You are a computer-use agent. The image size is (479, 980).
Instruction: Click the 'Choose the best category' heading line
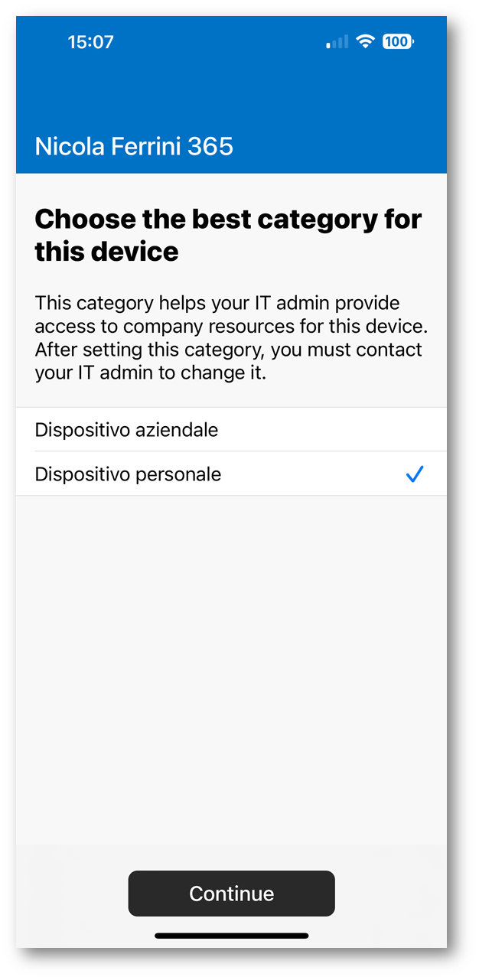[x=228, y=220]
